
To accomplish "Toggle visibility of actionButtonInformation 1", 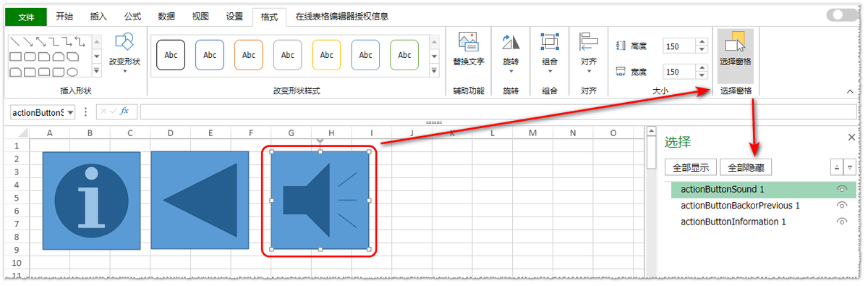I will pos(841,222).
